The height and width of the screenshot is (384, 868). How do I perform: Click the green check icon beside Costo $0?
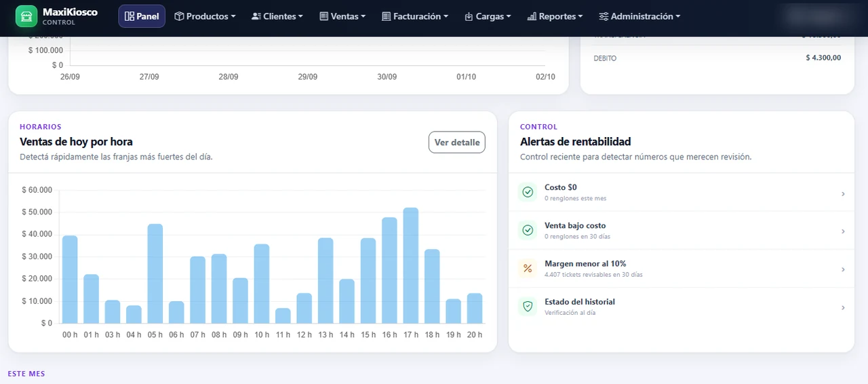[x=528, y=192]
